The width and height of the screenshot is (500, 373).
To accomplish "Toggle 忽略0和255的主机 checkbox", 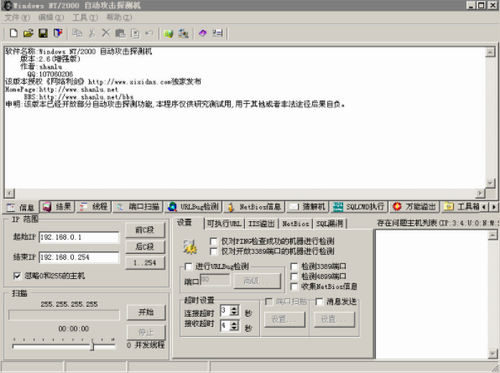I will [x=17, y=276].
